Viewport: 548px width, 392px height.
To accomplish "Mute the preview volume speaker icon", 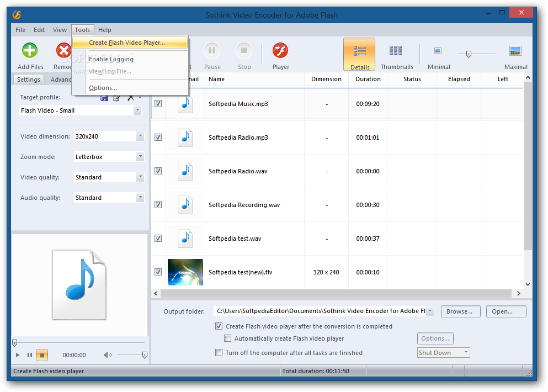I will tap(108, 355).
